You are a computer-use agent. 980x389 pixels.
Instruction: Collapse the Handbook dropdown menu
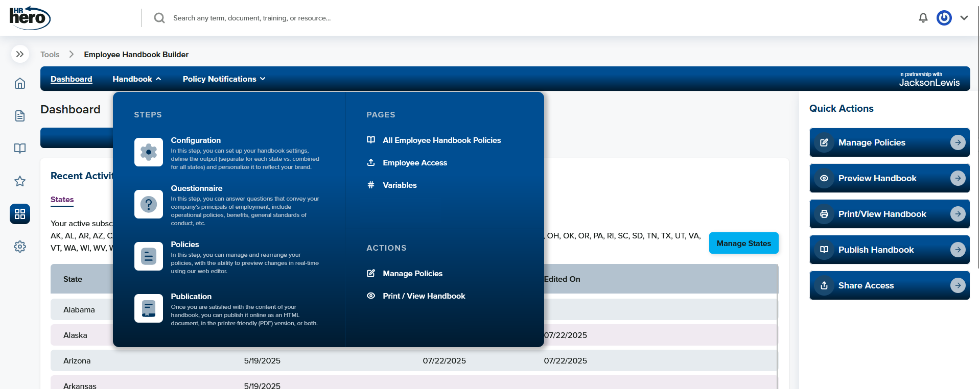136,79
